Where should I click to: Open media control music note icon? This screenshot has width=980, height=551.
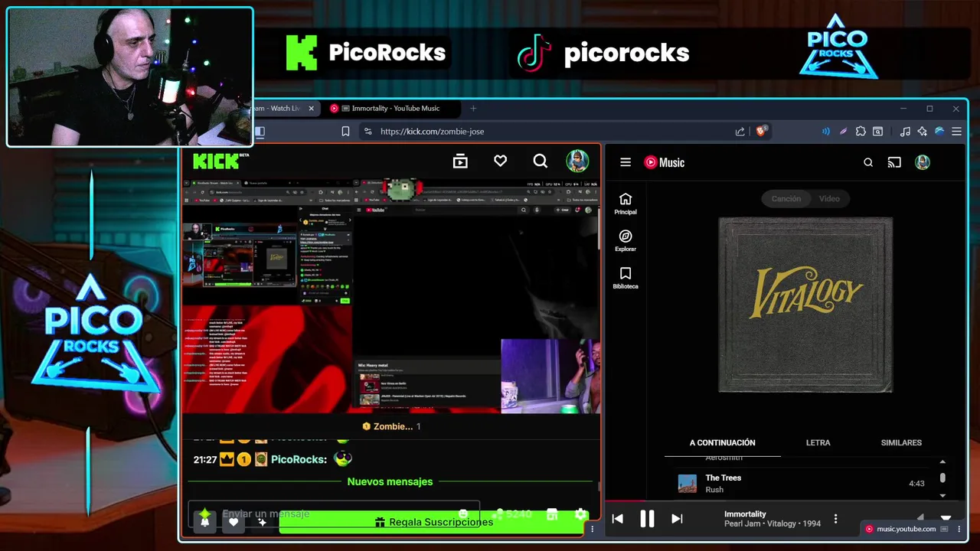905,132
